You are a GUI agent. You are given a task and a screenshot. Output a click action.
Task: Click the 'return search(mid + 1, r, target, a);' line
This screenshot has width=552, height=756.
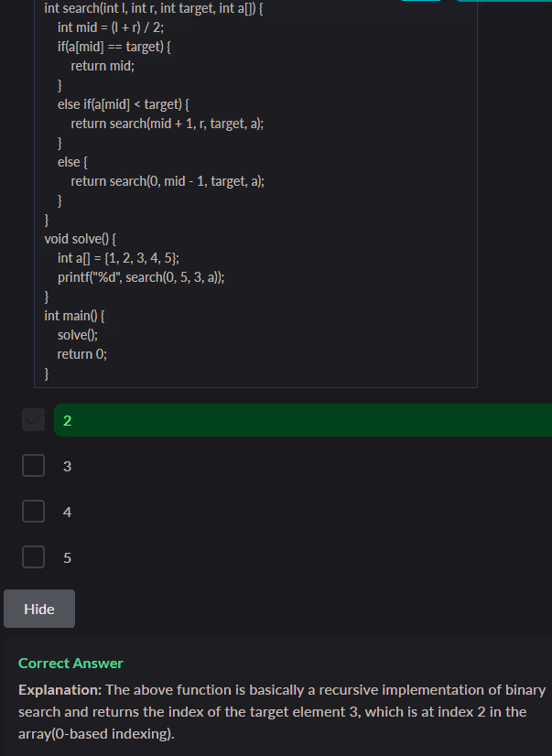168,124
